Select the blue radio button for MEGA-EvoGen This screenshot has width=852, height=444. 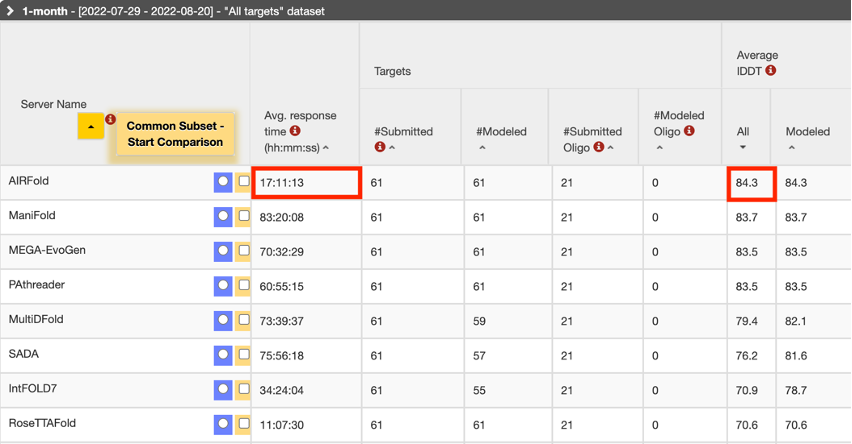click(223, 251)
